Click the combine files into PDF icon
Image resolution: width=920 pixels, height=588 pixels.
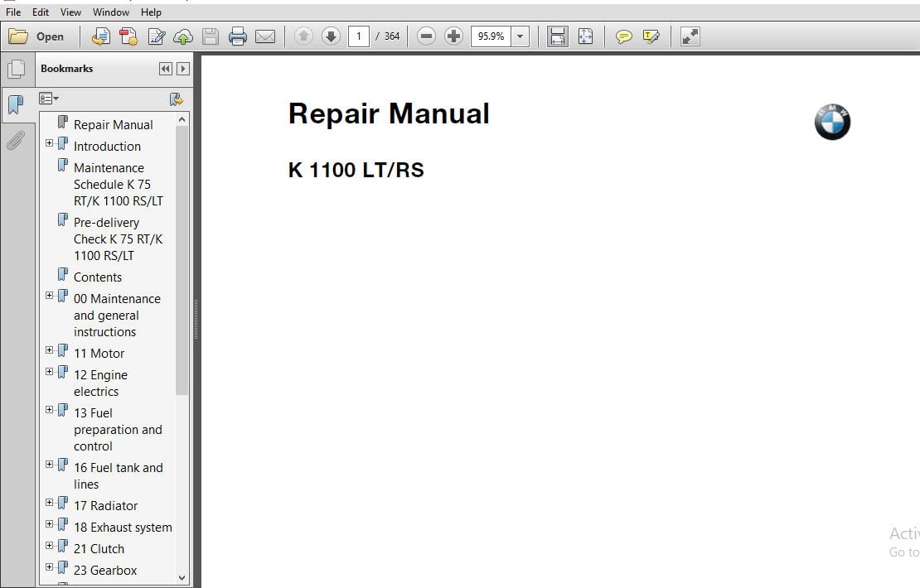(128, 37)
